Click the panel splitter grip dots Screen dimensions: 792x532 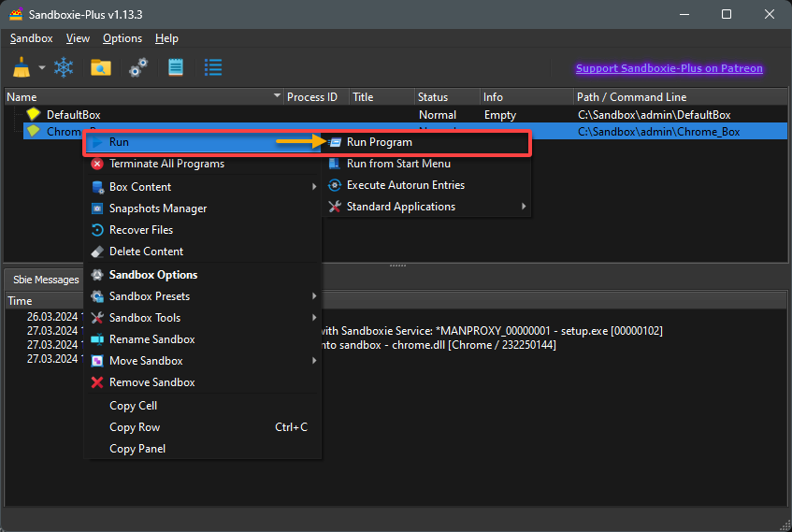pos(397,266)
